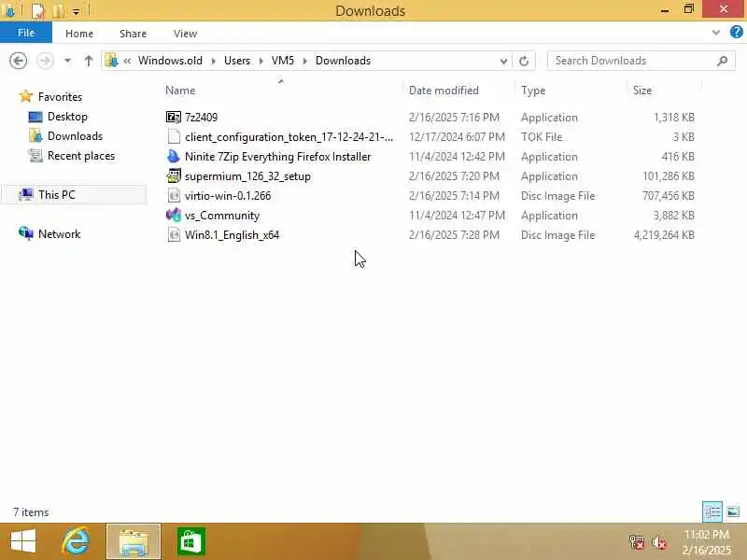This screenshot has height=560, width=747.
Task: Expand breadcrumb arrow after Users
Action: pyautogui.click(x=261, y=61)
